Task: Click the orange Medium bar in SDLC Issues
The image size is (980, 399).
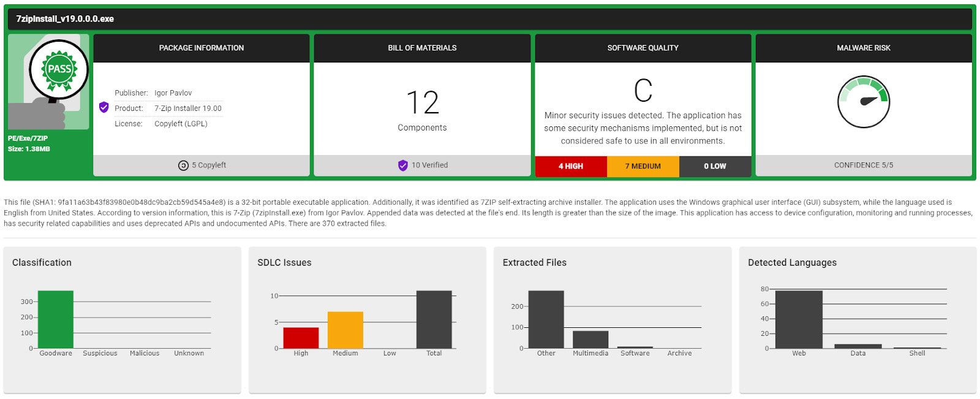Action: click(x=345, y=330)
